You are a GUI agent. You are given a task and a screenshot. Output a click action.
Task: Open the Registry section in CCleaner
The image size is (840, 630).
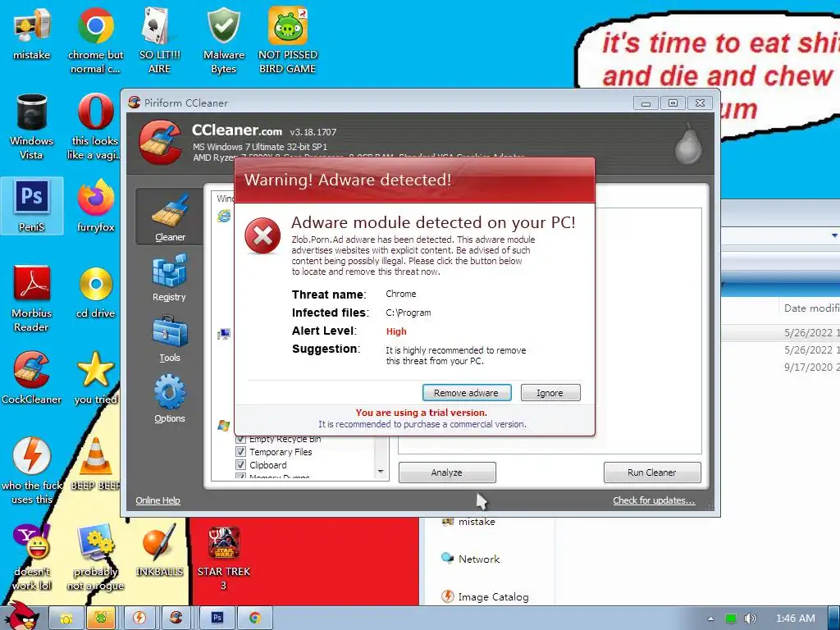[x=169, y=277]
